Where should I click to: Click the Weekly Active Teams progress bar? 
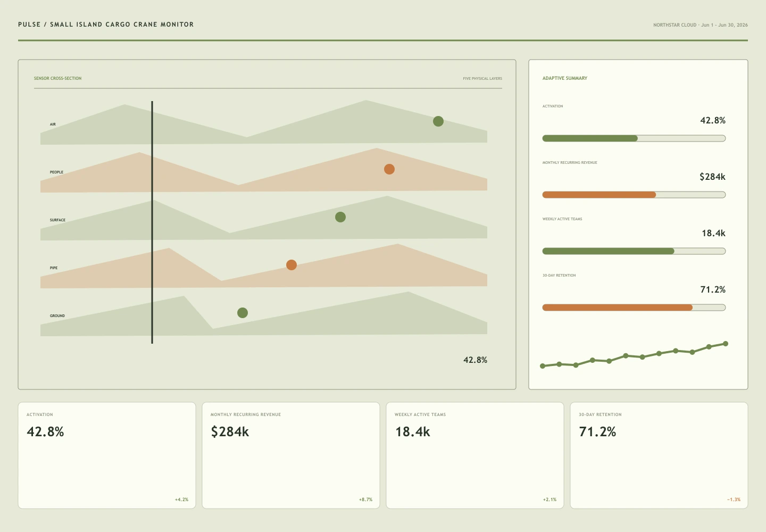pos(634,251)
